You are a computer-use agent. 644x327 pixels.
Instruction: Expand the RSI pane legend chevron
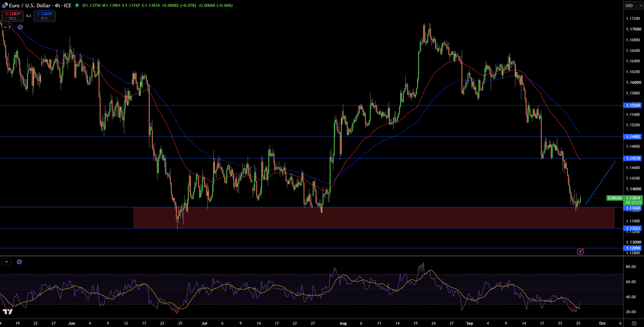pos(7,262)
